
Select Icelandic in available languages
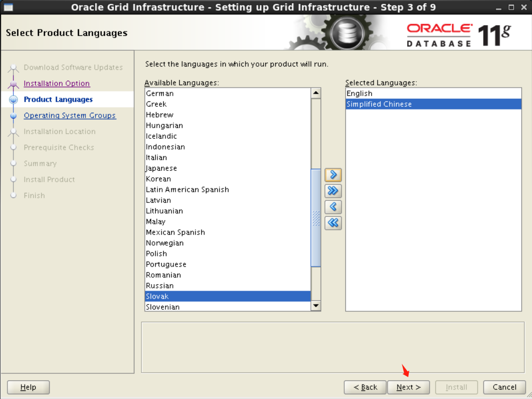(x=228, y=136)
